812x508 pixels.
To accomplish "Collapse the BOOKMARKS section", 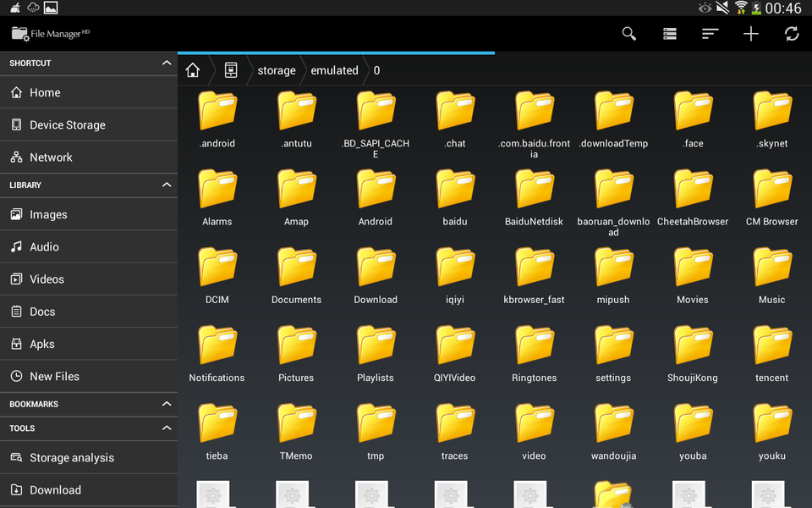I will (167, 404).
